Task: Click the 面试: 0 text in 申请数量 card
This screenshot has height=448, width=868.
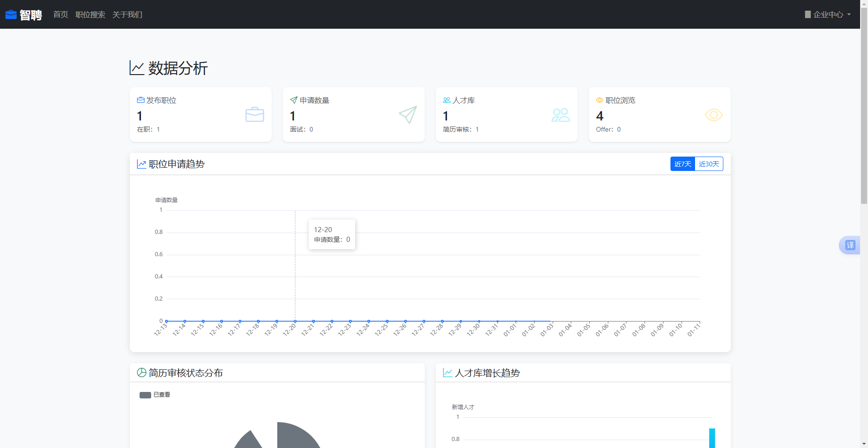Action: pyautogui.click(x=301, y=129)
